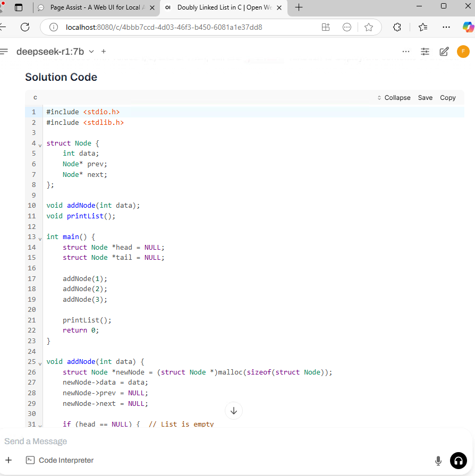Save the code block to file

[425, 98]
